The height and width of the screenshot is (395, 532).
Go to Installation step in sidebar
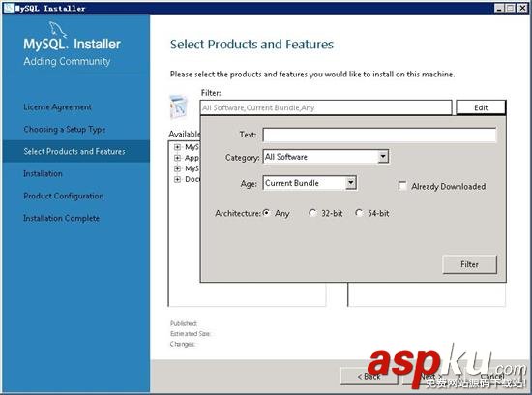[x=43, y=173]
